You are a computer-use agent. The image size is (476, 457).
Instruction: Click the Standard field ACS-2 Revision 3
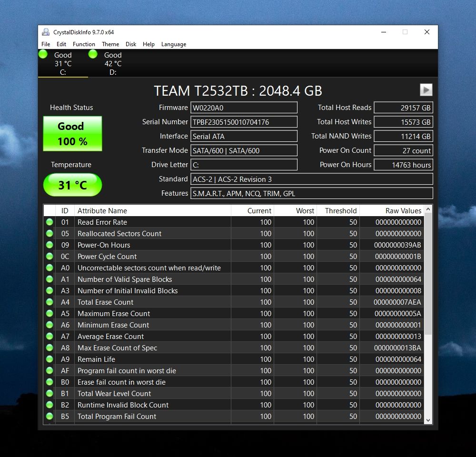(x=311, y=179)
